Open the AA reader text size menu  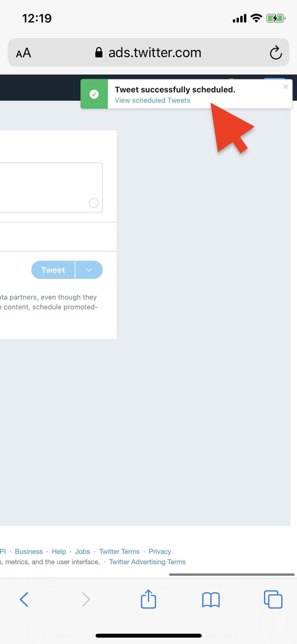coord(23,53)
